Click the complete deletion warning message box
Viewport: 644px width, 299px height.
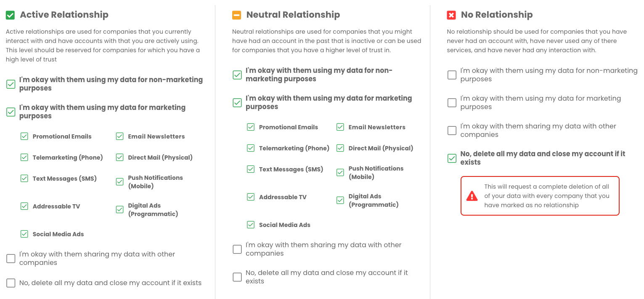coord(540,196)
